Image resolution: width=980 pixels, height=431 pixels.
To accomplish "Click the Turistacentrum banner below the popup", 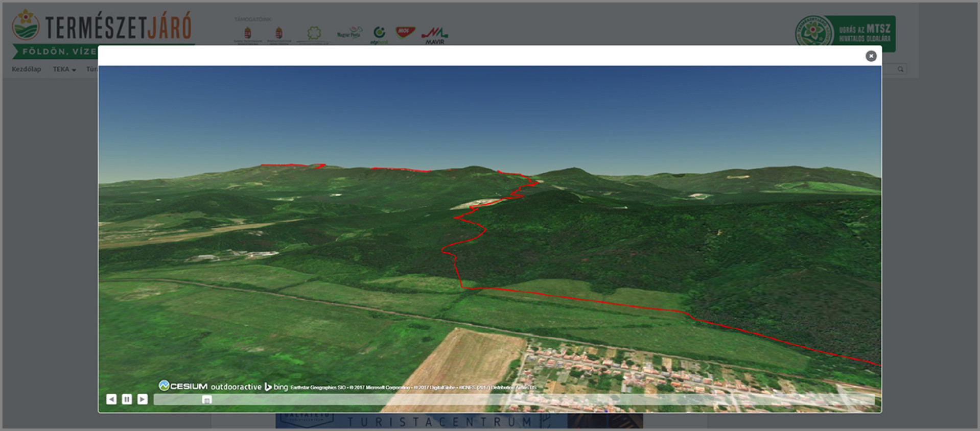I will tap(439, 421).
